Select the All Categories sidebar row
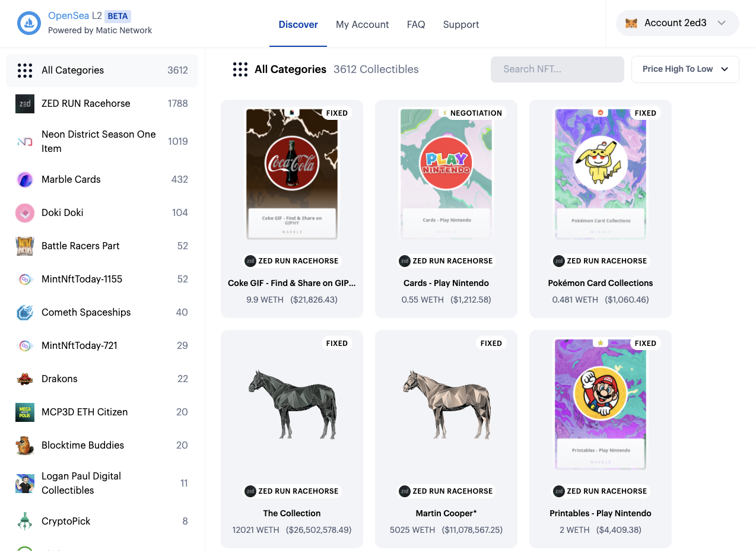 [x=102, y=70]
